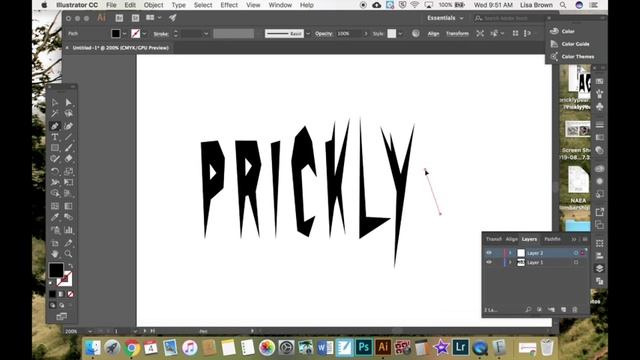Image resolution: width=640 pixels, height=360 pixels.
Task: Hide Layer 1 using its eye icon
Action: pos(489,262)
